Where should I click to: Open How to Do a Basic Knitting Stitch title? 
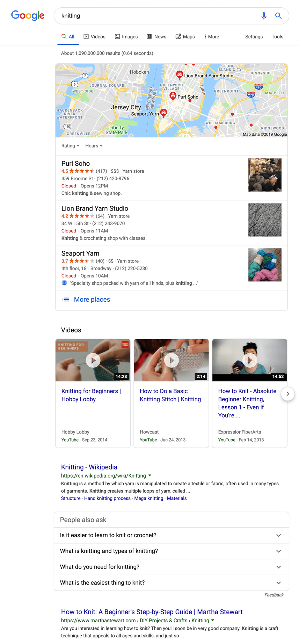pos(170,395)
